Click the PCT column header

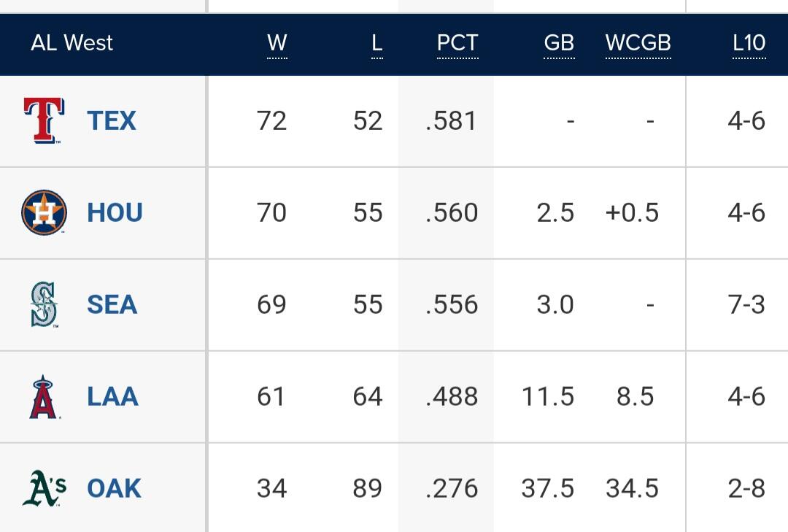(x=457, y=43)
